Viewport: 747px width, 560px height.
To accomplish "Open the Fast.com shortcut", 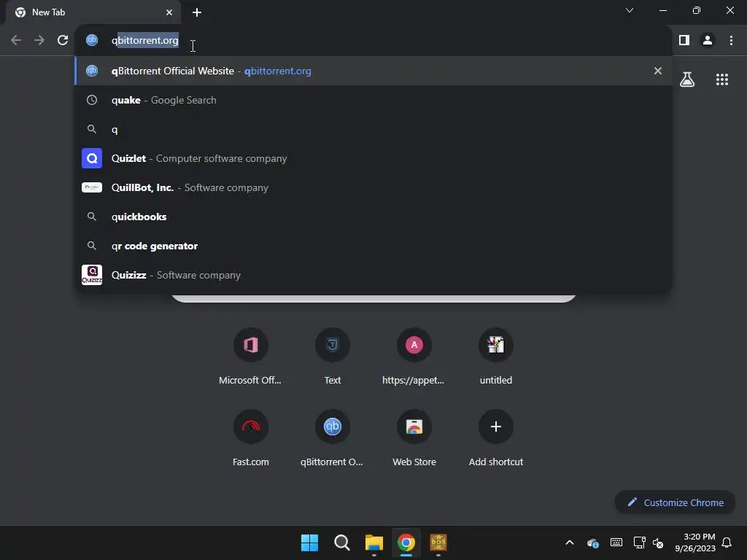I will [x=251, y=438].
